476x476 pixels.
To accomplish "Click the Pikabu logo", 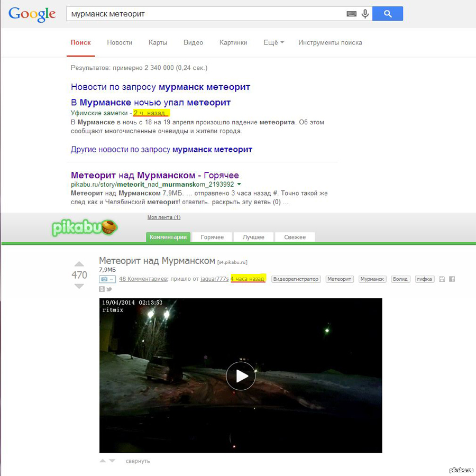I will coord(85,227).
